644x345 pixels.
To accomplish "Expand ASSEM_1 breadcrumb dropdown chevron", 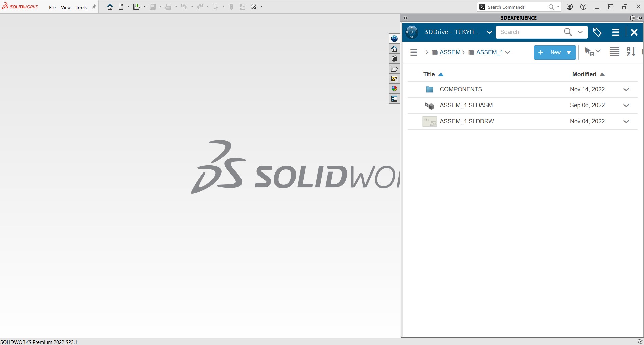I will 507,52.
